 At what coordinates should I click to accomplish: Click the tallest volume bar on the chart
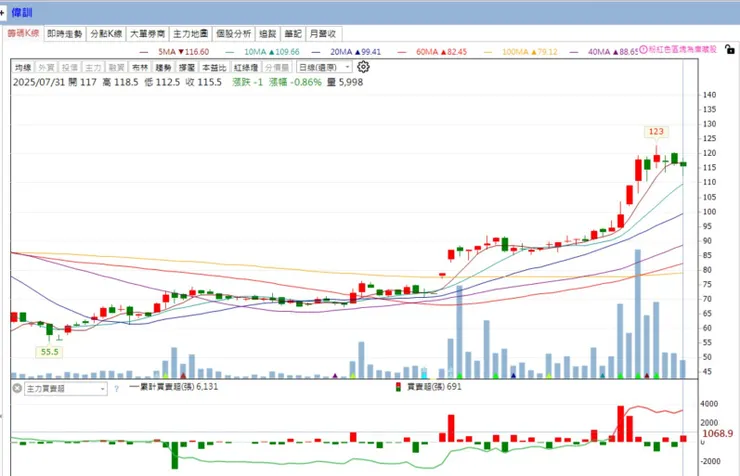click(x=638, y=314)
